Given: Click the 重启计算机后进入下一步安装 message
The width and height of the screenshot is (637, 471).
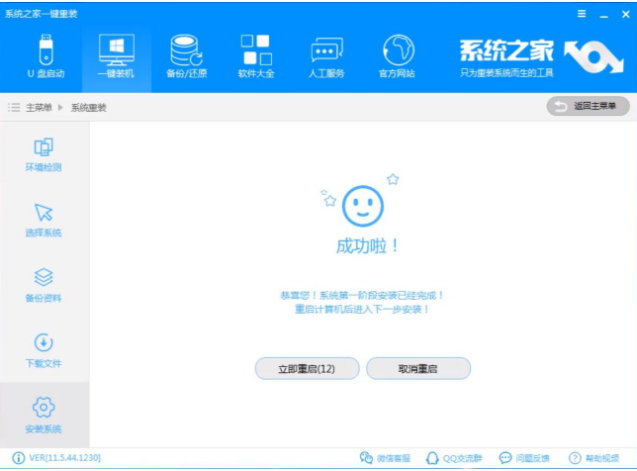Looking at the screenshot, I should point(362,309).
